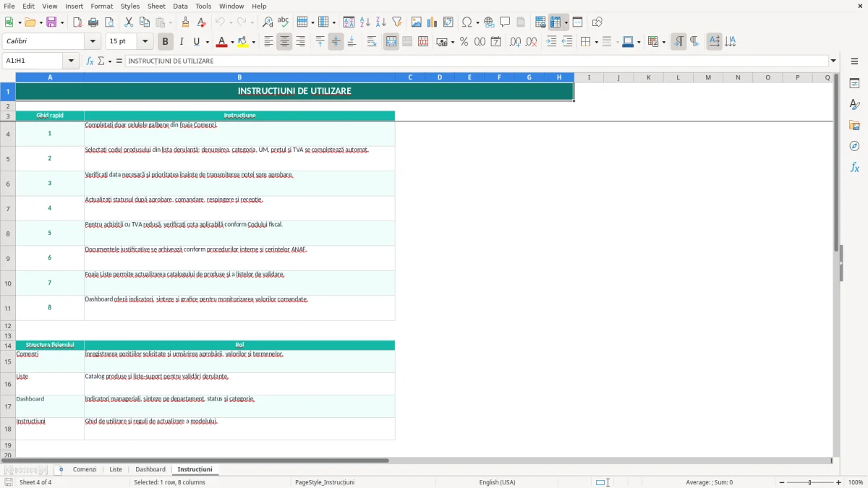Open Highlighting Color dropdown arrow
The width and height of the screenshot is (868, 488).
tap(253, 42)
